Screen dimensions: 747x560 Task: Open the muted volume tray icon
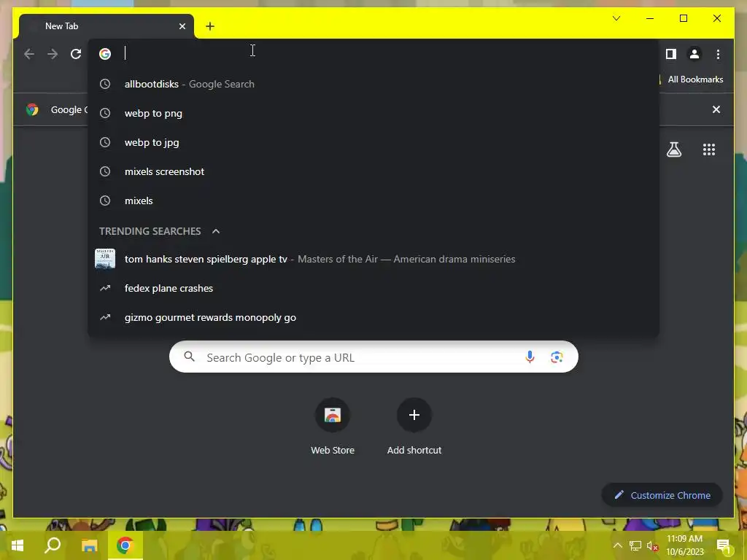(652, 545)
